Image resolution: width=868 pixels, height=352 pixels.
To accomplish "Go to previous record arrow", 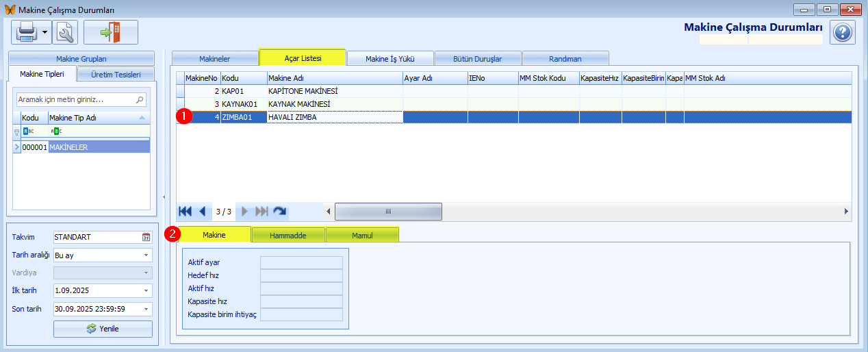I will pyautogui.click(x=202, y=212).
